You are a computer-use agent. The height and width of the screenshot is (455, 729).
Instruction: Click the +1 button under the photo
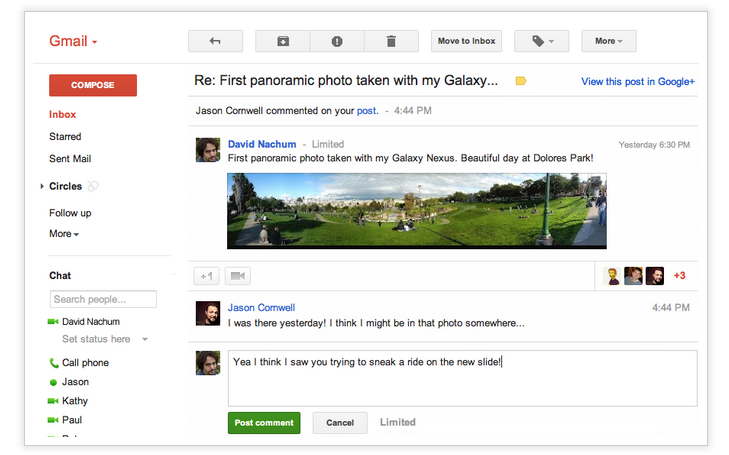coord(207,276)
